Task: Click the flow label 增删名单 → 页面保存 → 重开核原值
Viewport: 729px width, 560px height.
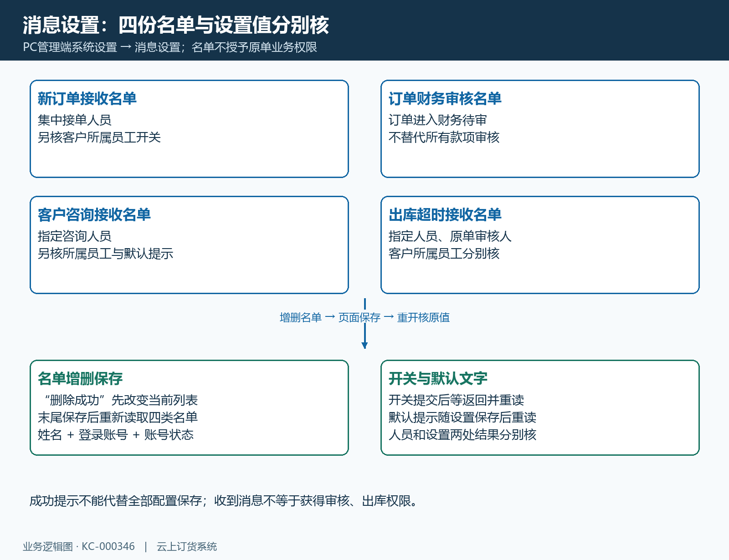Action: pyautogui.click(x=364, y=317)
